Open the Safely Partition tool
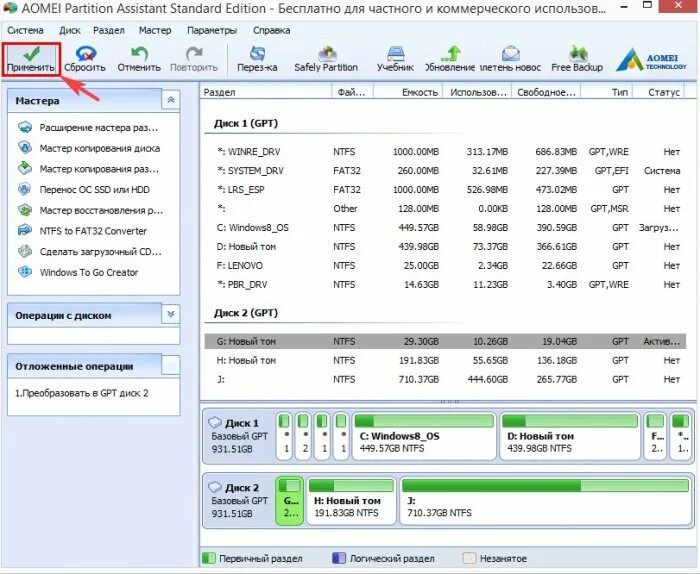Viewport: 700px width, 574px height. [326, 59]
